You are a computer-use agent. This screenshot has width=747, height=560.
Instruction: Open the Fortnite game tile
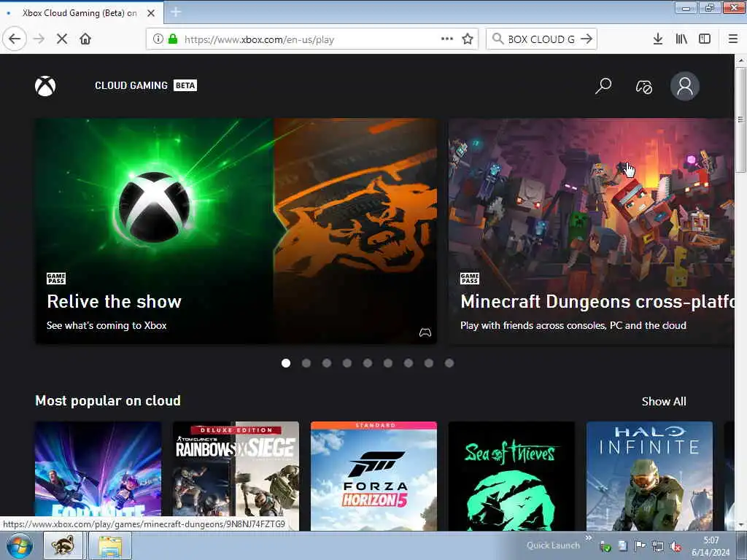pyautogui.click(x=98, y=475)
